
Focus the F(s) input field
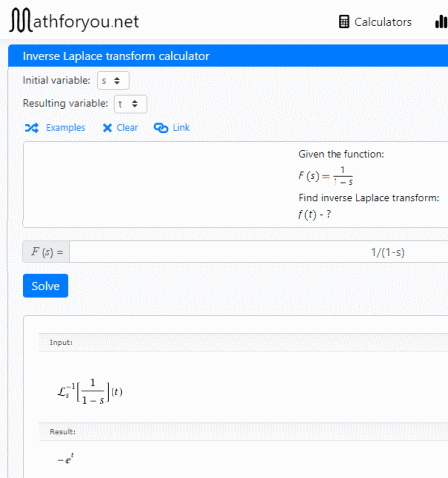[x=259, y=252]
